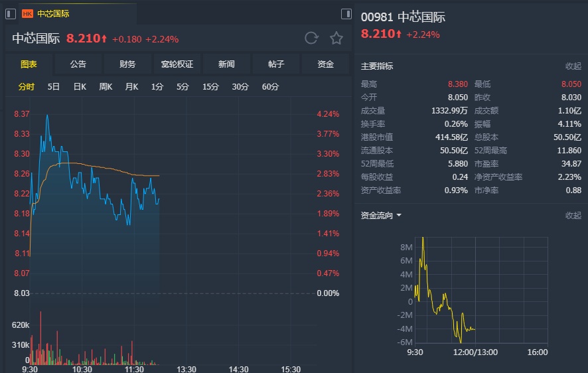588x373 pixels.
Task: Select the 窝轮权证 tab
Action: 177,64
